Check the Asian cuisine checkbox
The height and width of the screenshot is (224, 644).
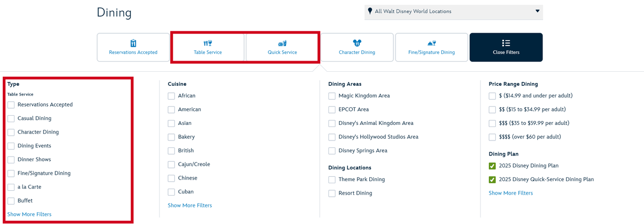tap(172, 123)
